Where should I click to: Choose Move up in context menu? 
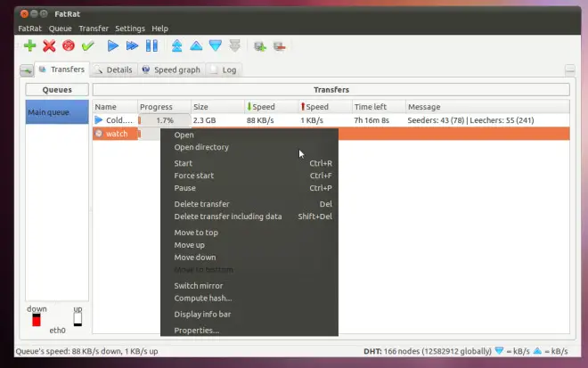[x=249, y=245]
